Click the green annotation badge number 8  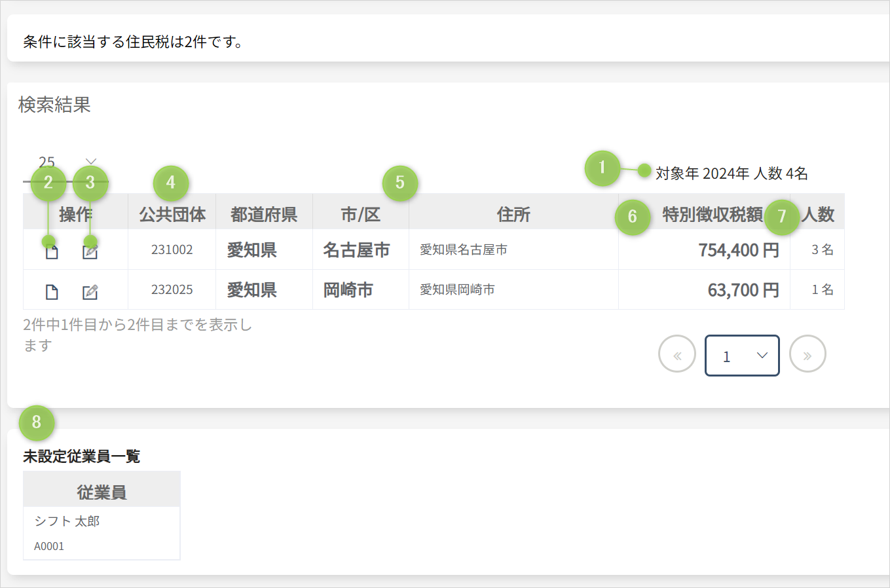coord(37,422)
